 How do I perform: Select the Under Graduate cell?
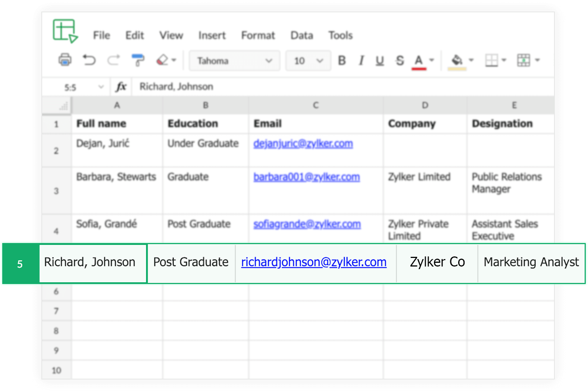(x=206, y=150)
